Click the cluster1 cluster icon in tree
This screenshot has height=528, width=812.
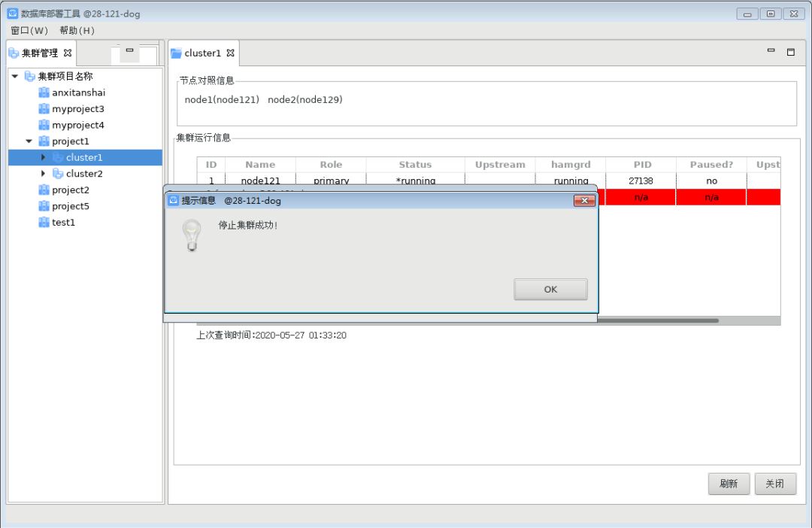click(58, 157)
